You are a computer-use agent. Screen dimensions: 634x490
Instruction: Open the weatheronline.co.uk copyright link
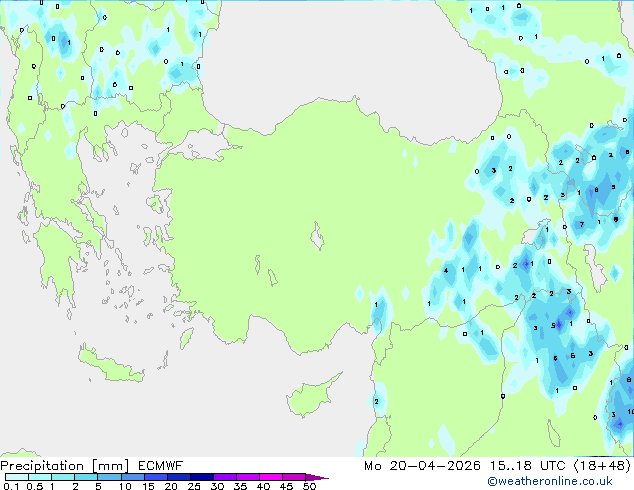coord(550,481)
